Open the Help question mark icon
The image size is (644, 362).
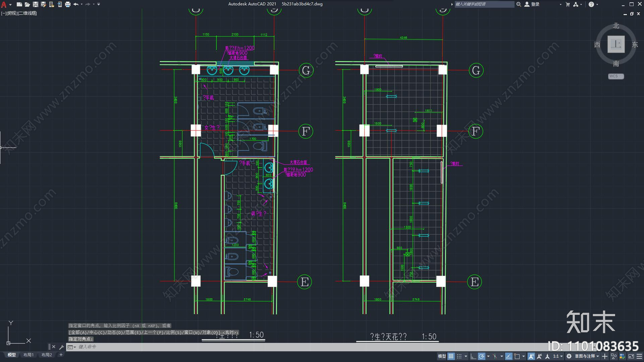(x=591, y=4)
